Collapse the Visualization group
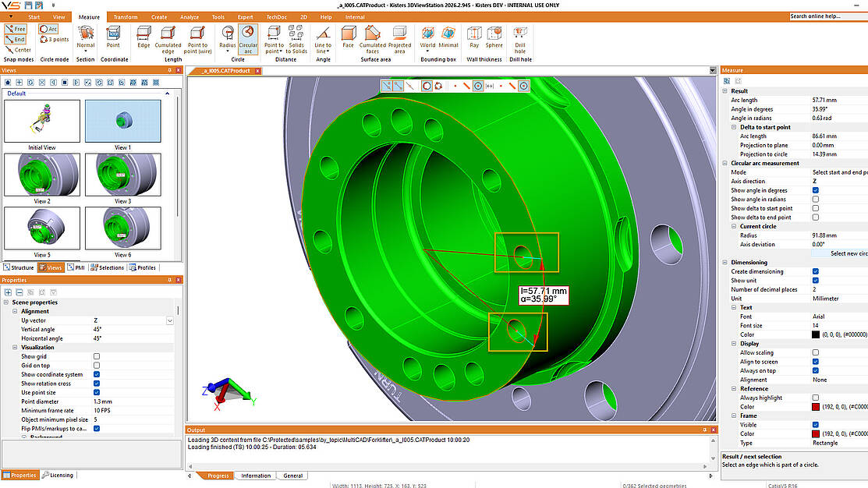 (x=15, y=348)
